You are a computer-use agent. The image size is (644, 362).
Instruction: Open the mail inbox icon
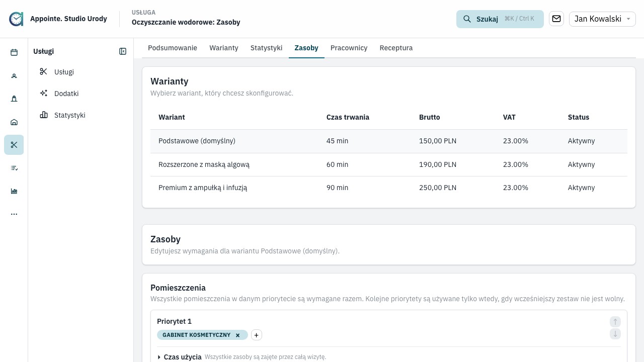tap(556, 19)
